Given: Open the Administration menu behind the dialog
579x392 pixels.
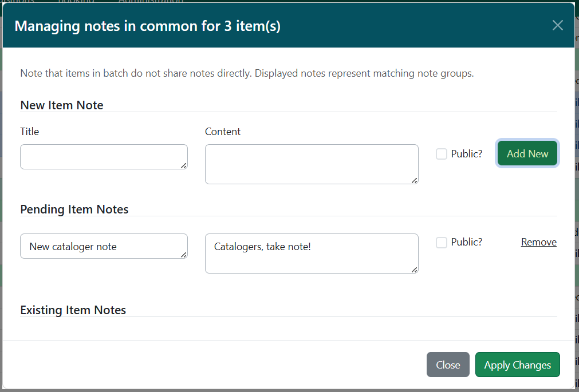Looking at the screenshot, I should [x=150, y=2].
